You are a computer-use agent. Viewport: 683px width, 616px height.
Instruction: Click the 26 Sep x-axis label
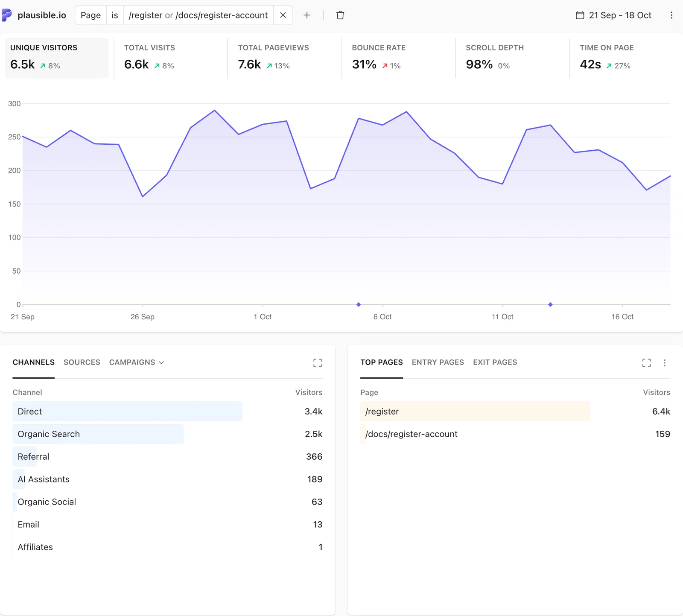(143, 317)
